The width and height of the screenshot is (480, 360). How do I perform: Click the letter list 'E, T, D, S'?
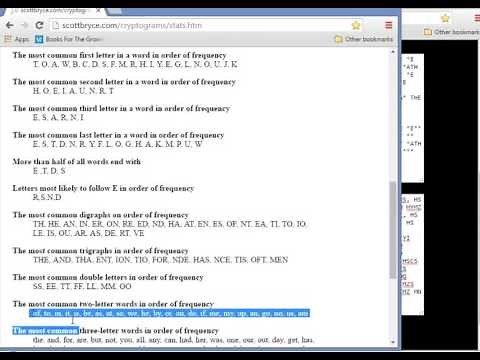pos(49,171)
